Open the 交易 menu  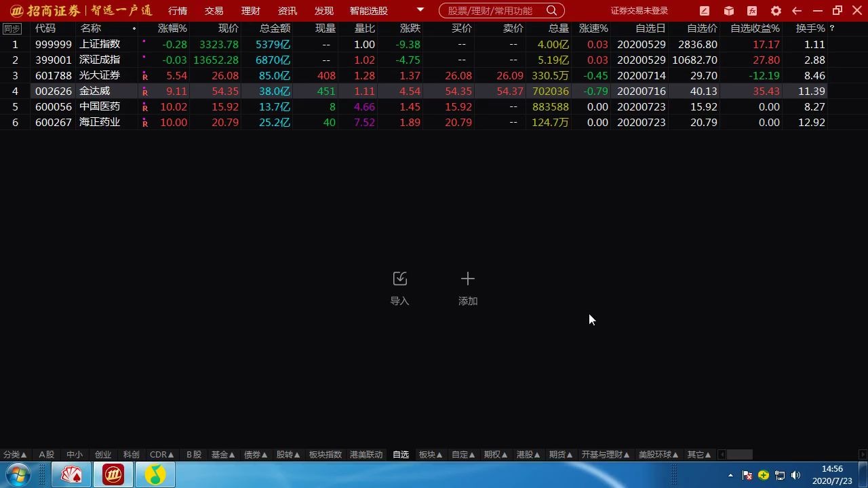pos(214,11)
